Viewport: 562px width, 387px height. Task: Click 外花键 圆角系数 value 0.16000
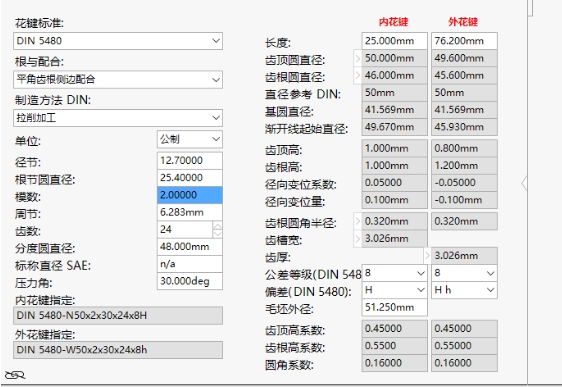pyautogui.click(x=464, y=363)
